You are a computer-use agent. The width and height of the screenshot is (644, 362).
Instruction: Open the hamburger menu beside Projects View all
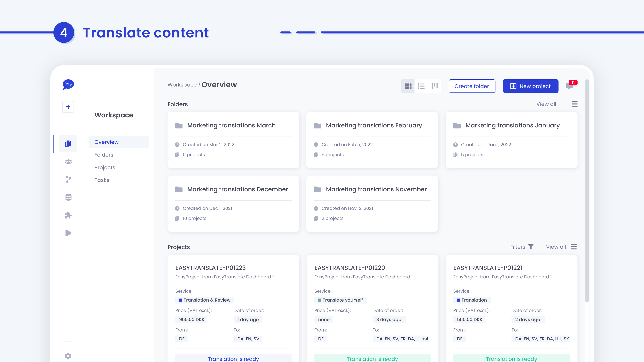[573, 247]
